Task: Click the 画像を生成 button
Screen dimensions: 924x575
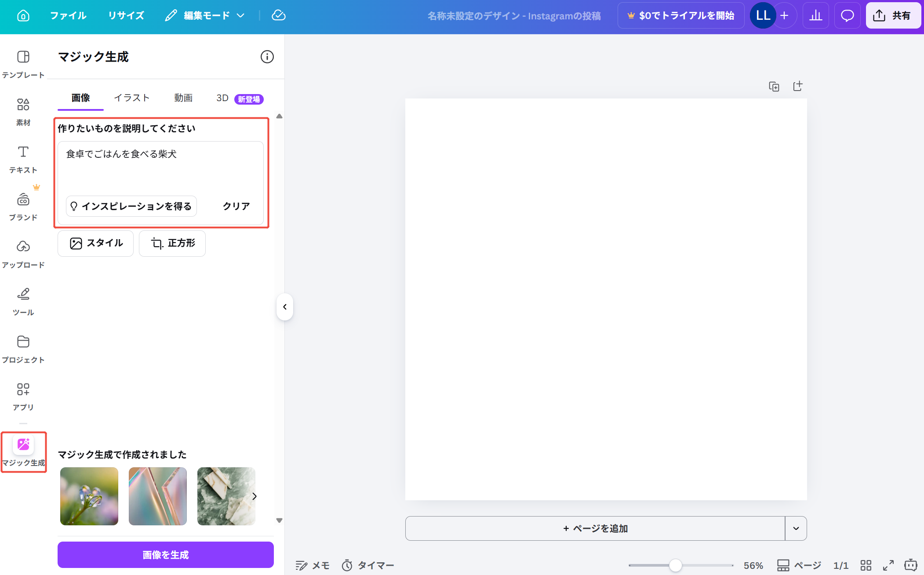Action: pyautogui.click(x=165, y=554)
